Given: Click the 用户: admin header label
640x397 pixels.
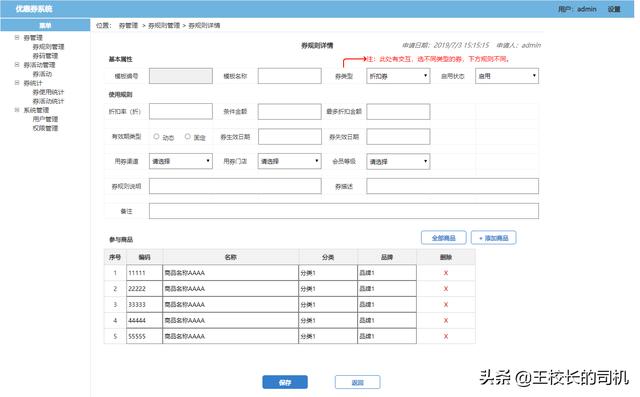Looking at the screenshot, I should coord(577,9).
